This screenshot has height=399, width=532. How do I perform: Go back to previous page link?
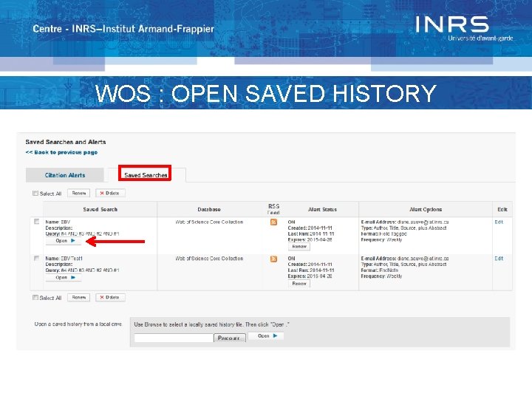click(x=61, y=152)
